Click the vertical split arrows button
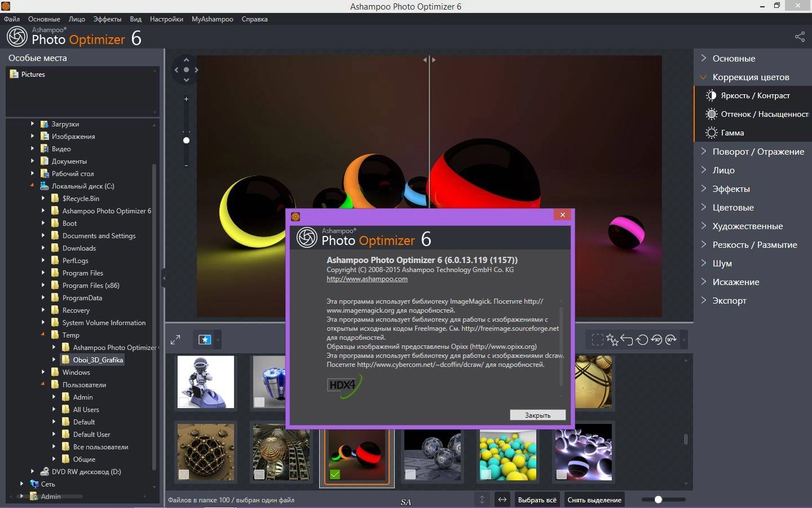812x508 pixels. pyautogui.click(x=482, y=500)
